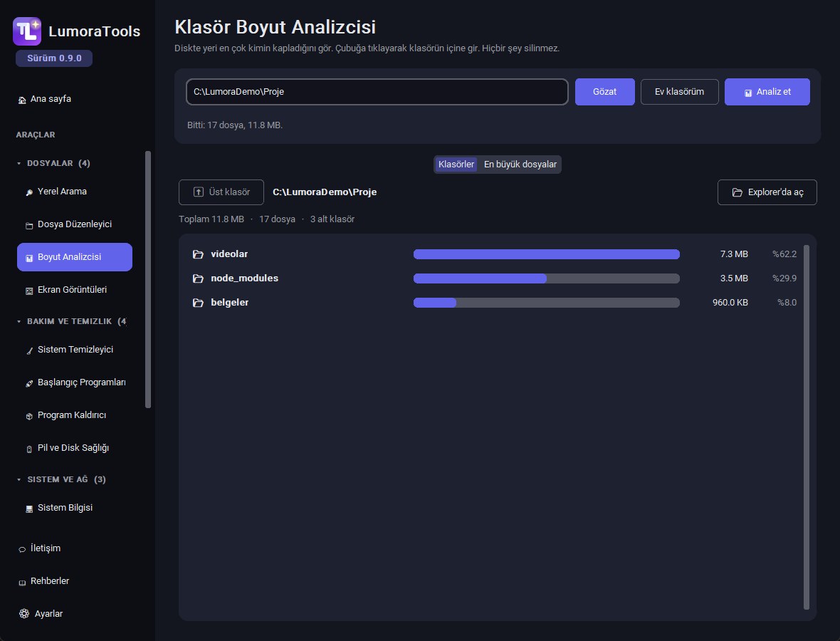Click the folder list scrollbar
The width and height of the screenshot is (840, 641).
click(807, 427)
